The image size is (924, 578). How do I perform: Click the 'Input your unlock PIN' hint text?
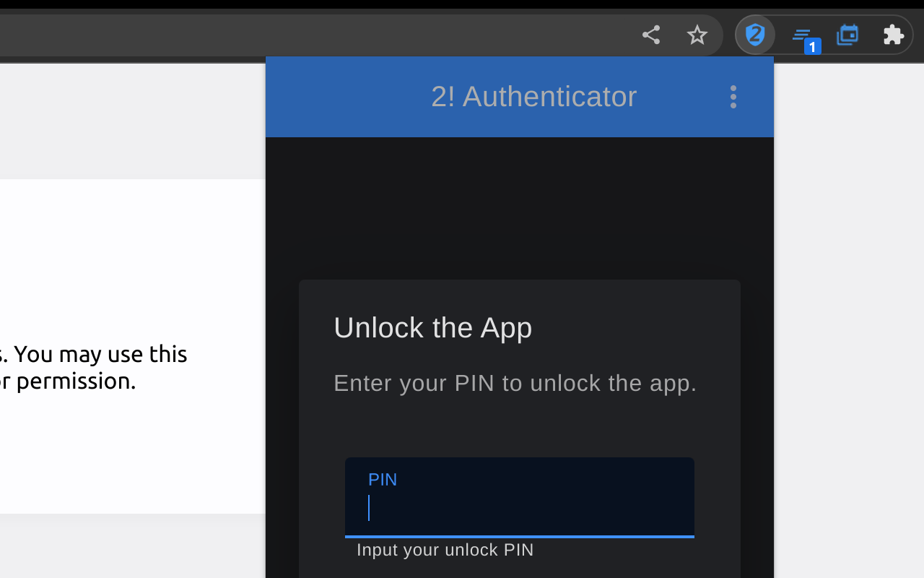click(445, 550)
